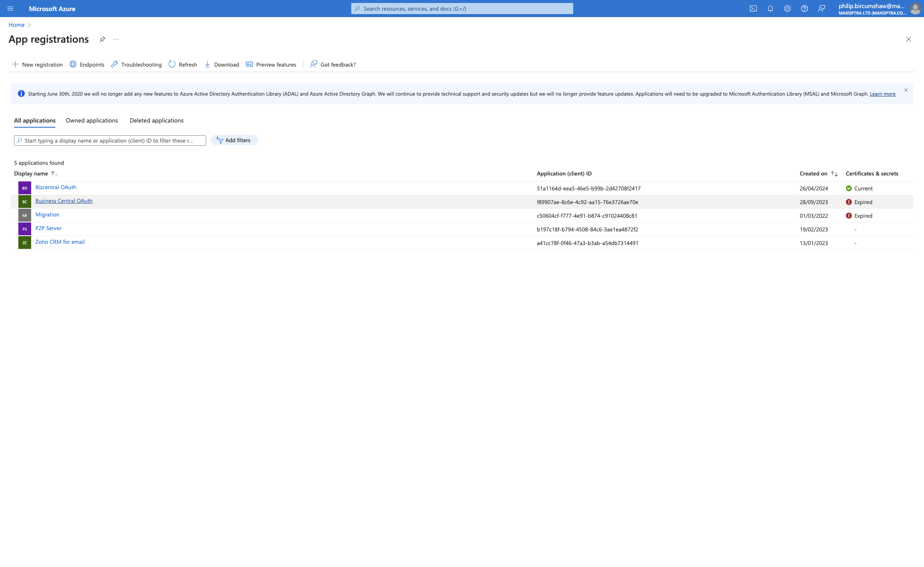
Task: Click the account avatar picture
Action: point(915,9)
